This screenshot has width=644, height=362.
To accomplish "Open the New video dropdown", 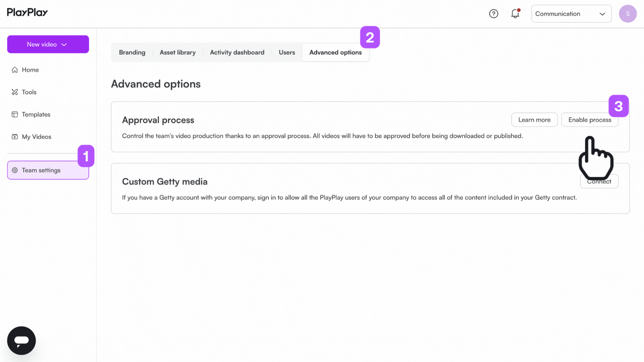I will (x=48, y=44).
